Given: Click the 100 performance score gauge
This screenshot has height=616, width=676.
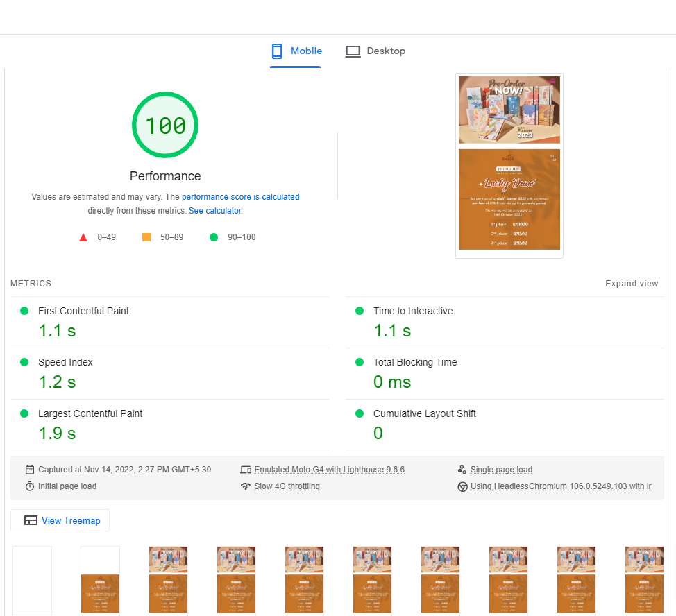Looking at the screenshot, I should tap(165, 126).
